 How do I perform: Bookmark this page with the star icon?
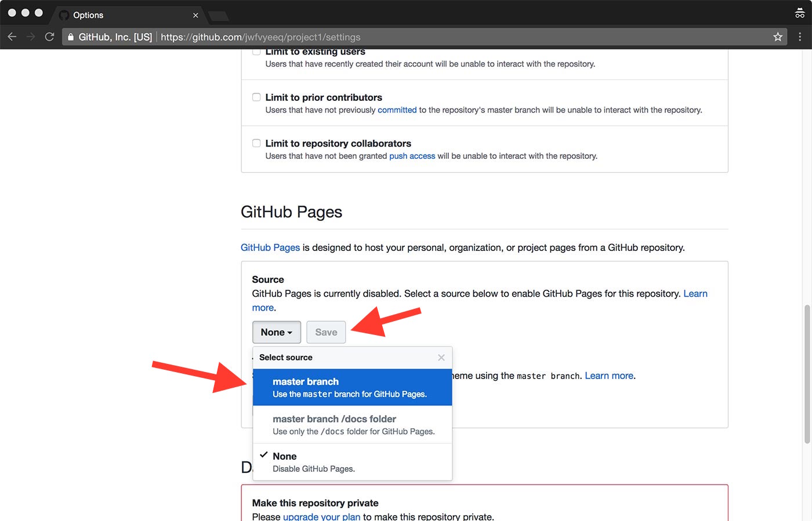coord(778,37)
